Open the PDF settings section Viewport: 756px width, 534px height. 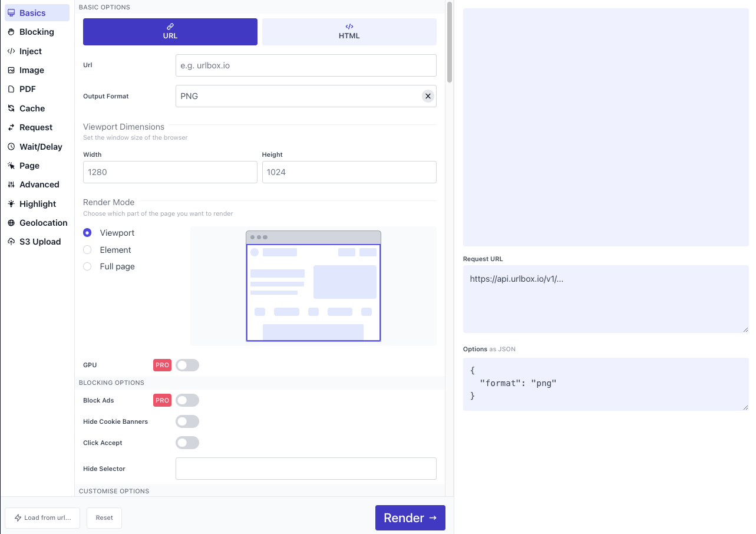pos(28,89)
